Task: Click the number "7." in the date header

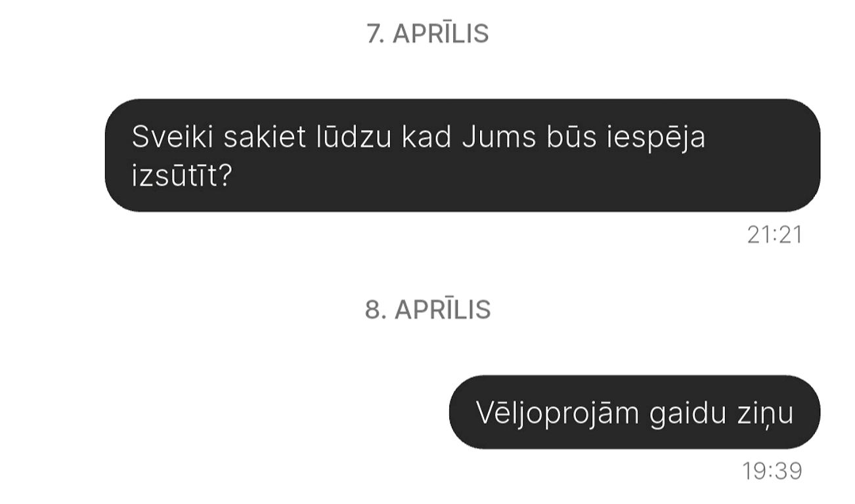Action: 376,33
